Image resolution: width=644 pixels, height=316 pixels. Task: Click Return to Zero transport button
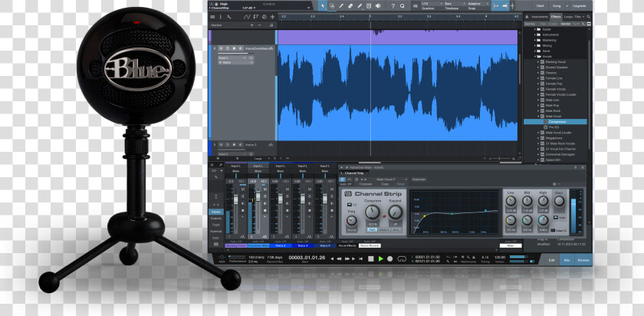coord(360,259)
